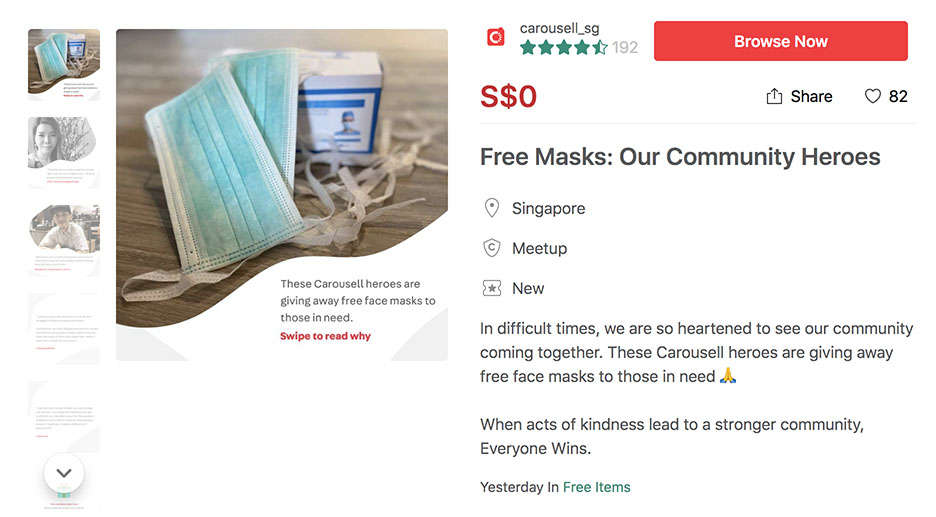Click the location pin icon beside Singapore

coord(492,208)
